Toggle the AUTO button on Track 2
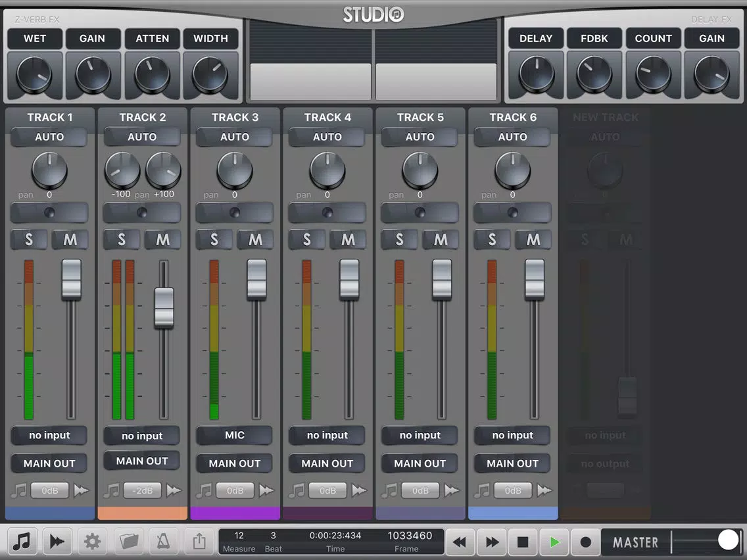This screenshot has height=560, width=747. point(142,137)
